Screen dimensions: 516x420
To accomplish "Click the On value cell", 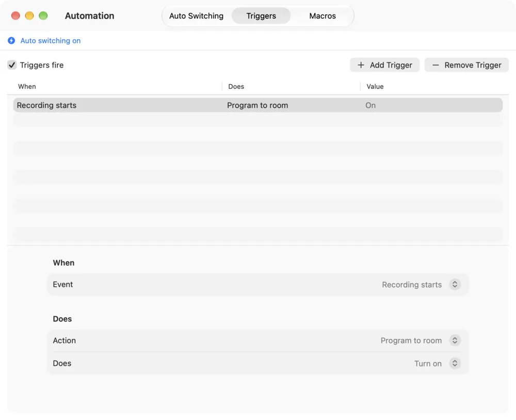I will 370,105.
